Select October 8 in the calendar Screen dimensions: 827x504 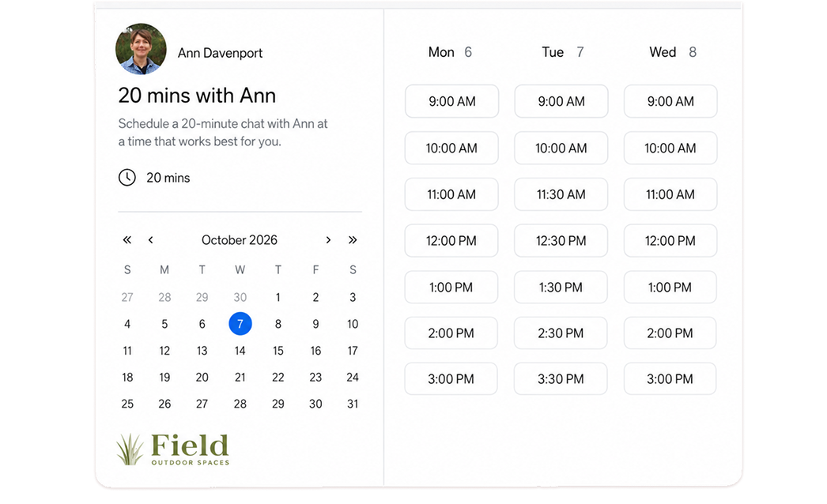[x=278, y=324]
